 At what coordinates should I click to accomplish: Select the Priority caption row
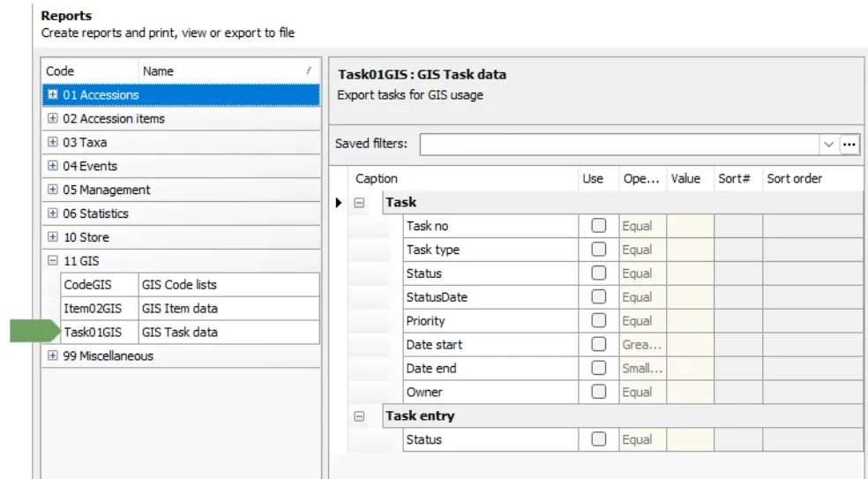(491, 320)
